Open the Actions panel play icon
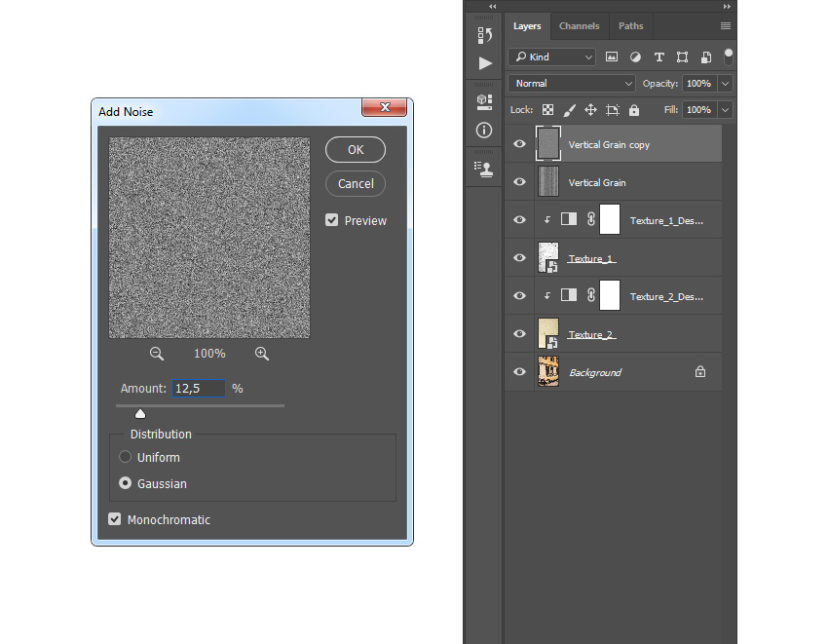Viewport: 828px width, 644px height. [x=485, y=63]
